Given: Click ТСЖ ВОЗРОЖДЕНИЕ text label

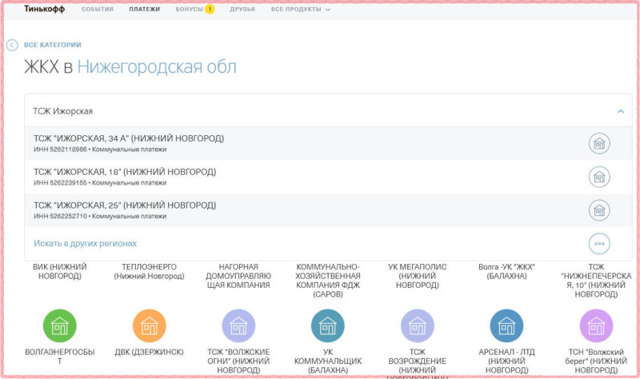Looking at the screenshot, I should 417,363.
